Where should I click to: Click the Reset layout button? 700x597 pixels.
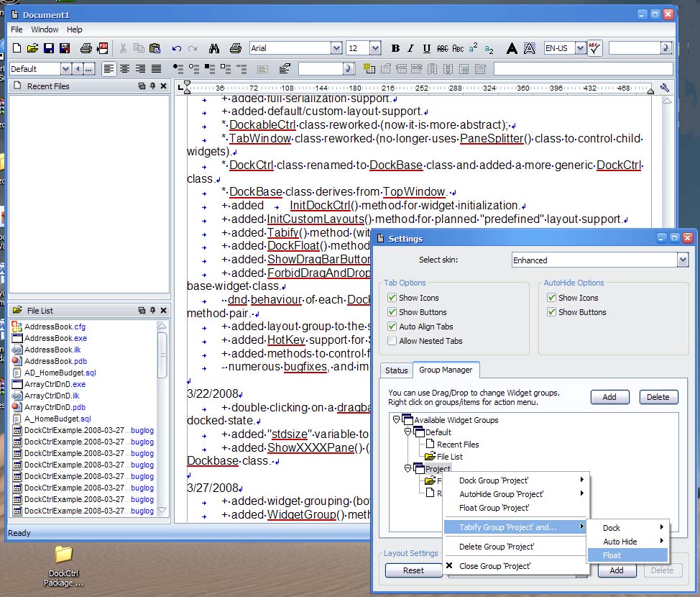pyautogui.click(x=413, y=570)
